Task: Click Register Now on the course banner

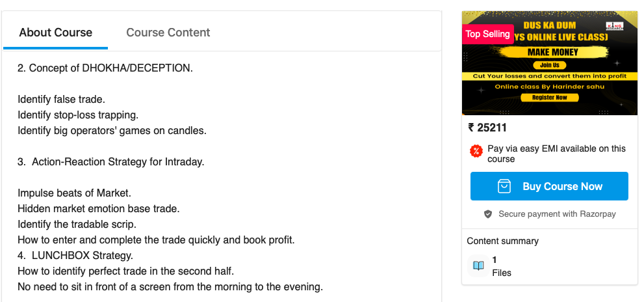Action: (550, 98)
